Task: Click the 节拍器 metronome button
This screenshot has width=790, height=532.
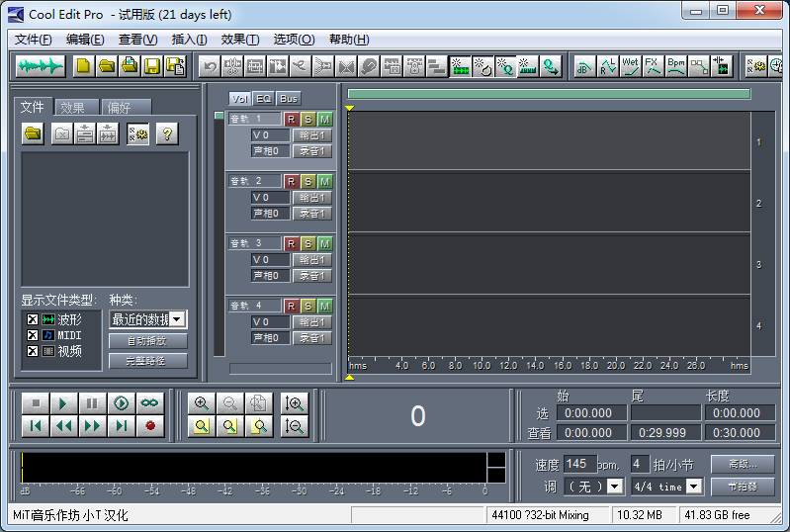Action: coord(743,487)
